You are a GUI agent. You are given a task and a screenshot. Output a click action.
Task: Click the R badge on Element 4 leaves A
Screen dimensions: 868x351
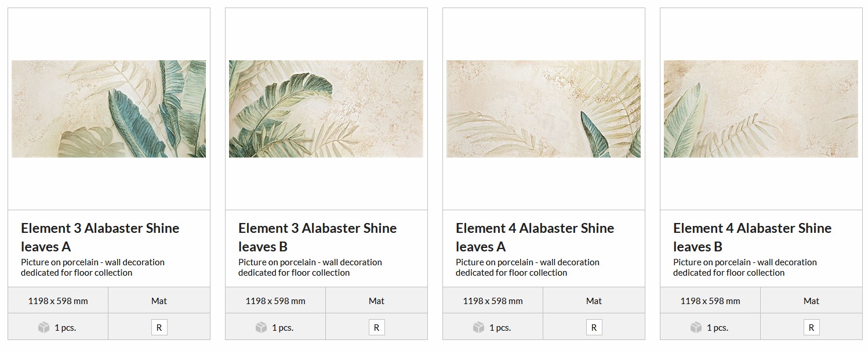click(x=594, y=327)
